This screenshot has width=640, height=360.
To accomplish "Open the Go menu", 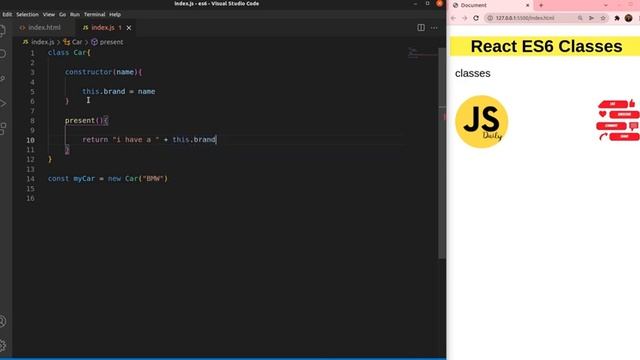I will (62, 14).
